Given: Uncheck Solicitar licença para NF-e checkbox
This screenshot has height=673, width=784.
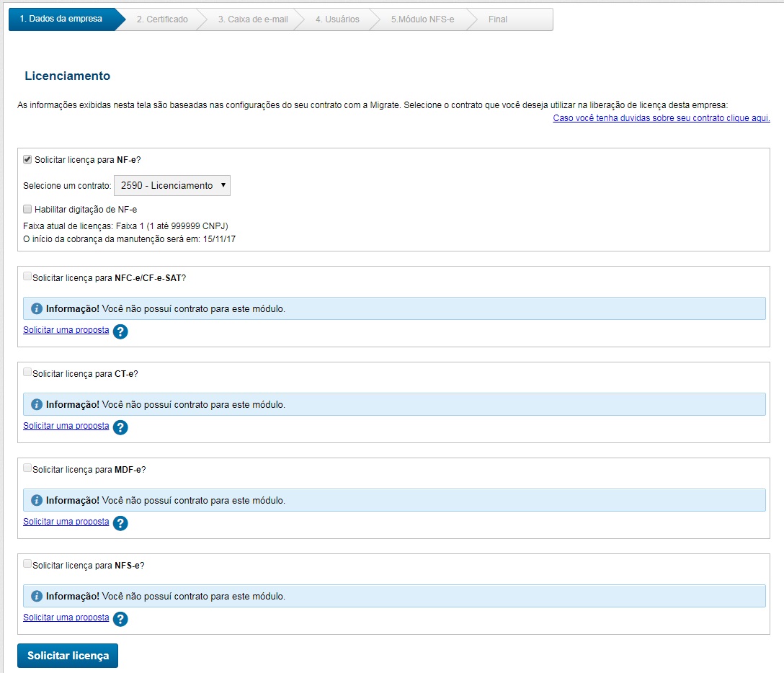Looking at the screenshot, I should (28, 160).
